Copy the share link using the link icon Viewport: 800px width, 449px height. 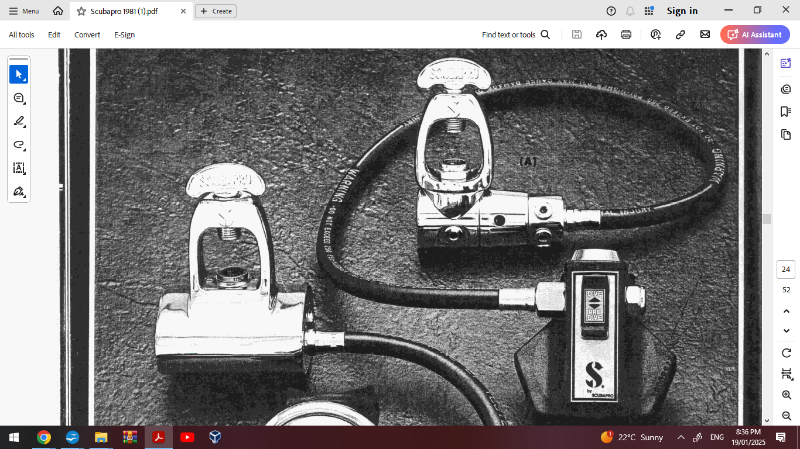coord(680,34)
